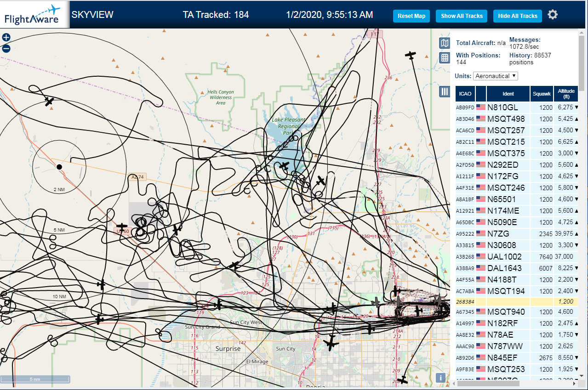Viewport: 588px width, 390px height.
Task: Select the MSQT194 aircraft row
Action: (x=517, y=291)
